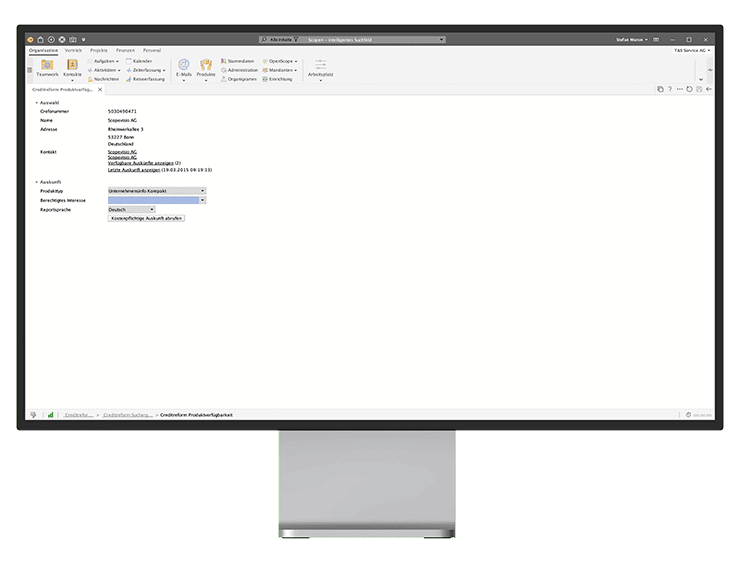Open Arbeitsplatz in the ribbon
Viewport: 740px width, 563px height.
(x=320, y=68)
